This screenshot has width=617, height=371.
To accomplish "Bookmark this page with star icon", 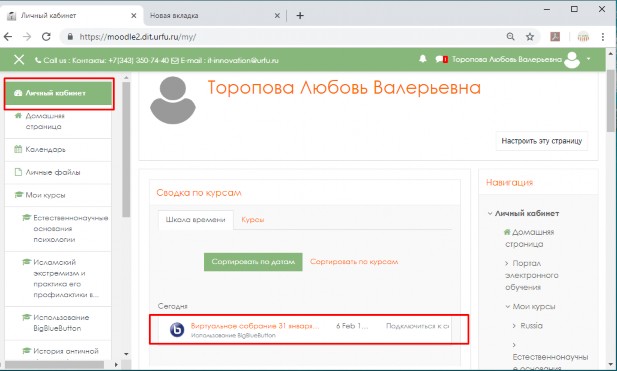I will [x=530, y=37].
